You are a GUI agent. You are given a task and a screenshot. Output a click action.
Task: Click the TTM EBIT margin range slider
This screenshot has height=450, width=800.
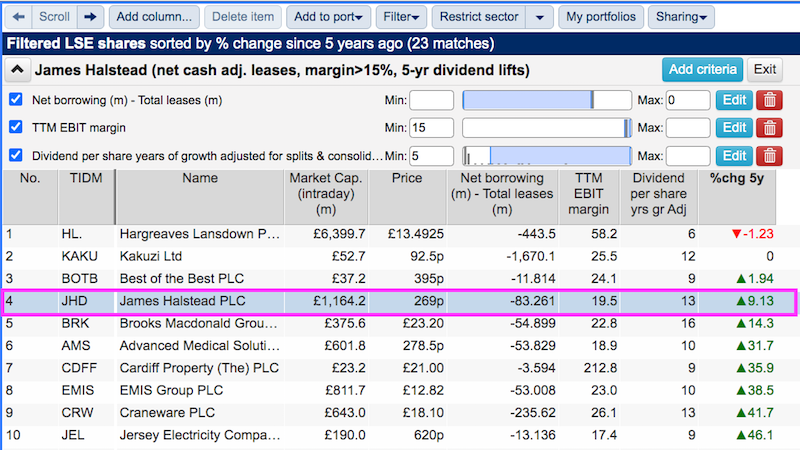[547, 128]
